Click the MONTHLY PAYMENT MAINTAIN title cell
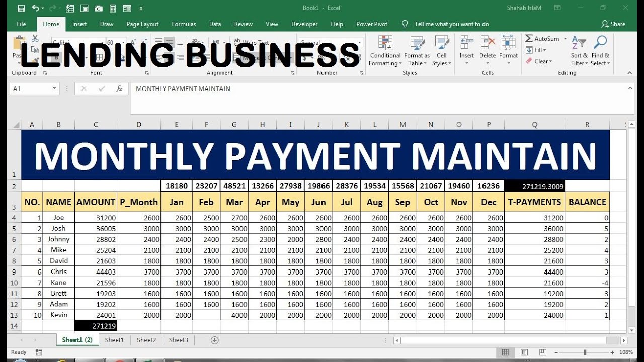The width and height of the screenshot is (644, 362). (x=315, y=155)
